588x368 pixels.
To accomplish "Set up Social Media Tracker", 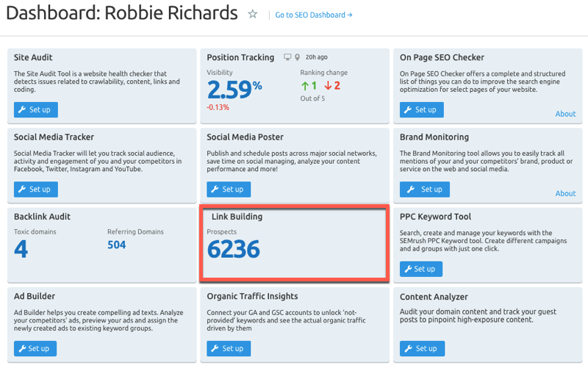I will [x=35, y=189].
